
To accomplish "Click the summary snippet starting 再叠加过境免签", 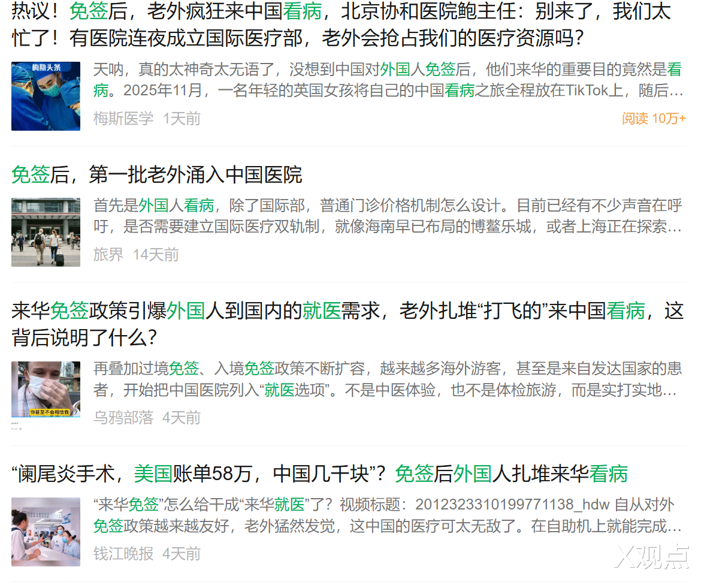I will 388,379.
